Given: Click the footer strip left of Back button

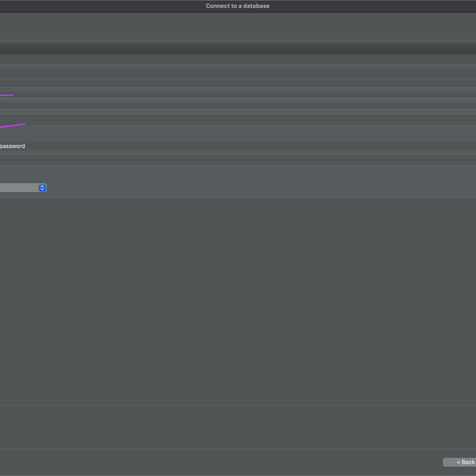Looking at the screenshot, I should coord(219,462).
